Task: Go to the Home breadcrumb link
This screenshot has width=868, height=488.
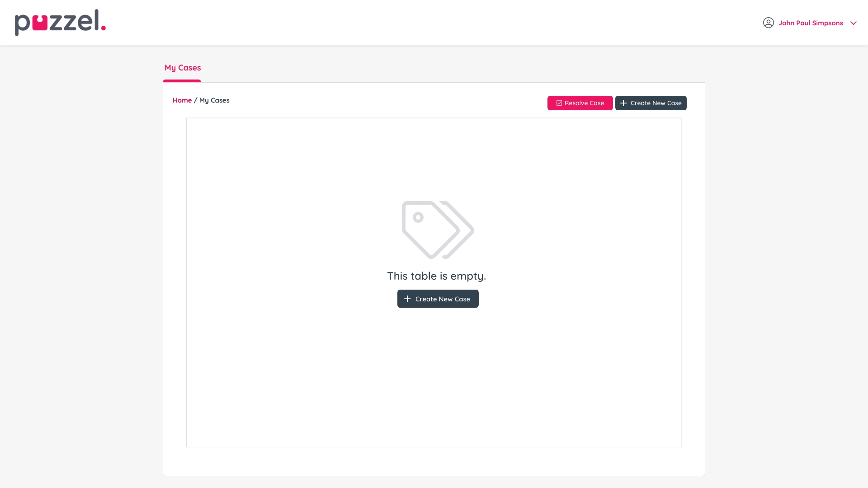Action: tap(182, 100)
